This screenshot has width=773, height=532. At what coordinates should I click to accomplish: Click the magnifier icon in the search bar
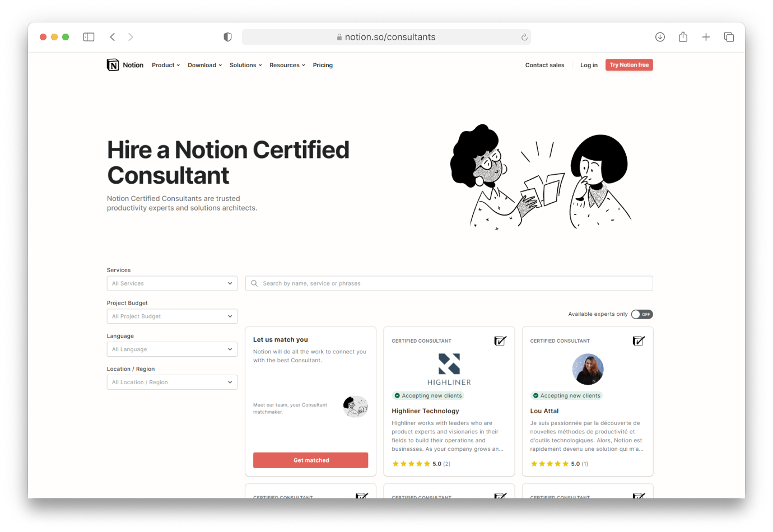click(254, 283)
